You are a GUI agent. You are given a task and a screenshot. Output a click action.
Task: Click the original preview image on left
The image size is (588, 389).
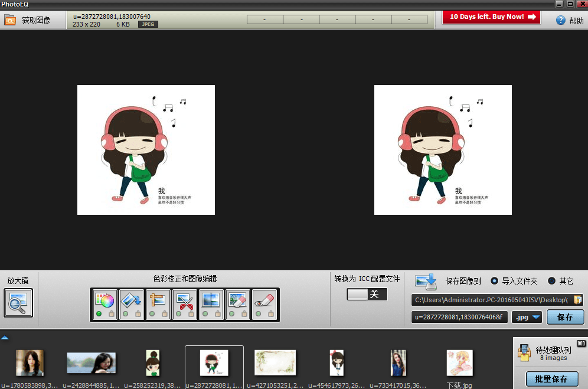point(146,150)
